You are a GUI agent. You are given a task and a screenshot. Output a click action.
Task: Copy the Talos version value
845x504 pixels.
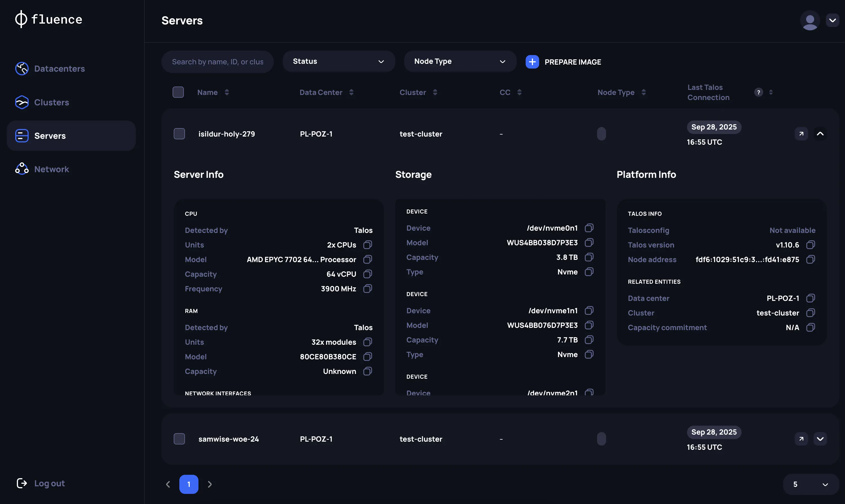[810, 245]
